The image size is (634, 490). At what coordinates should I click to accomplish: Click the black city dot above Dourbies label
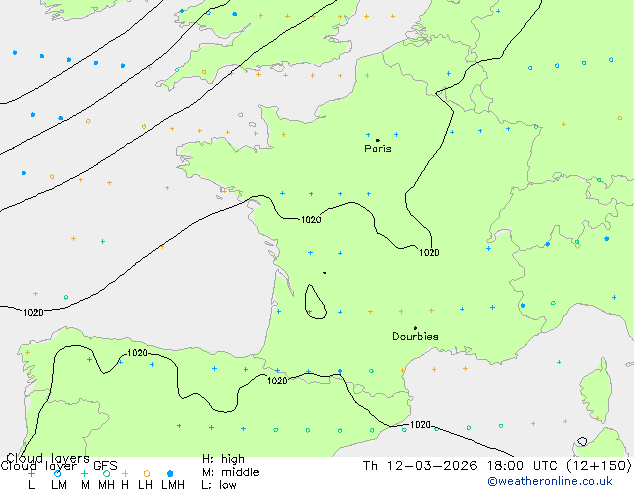coord(415,328)
